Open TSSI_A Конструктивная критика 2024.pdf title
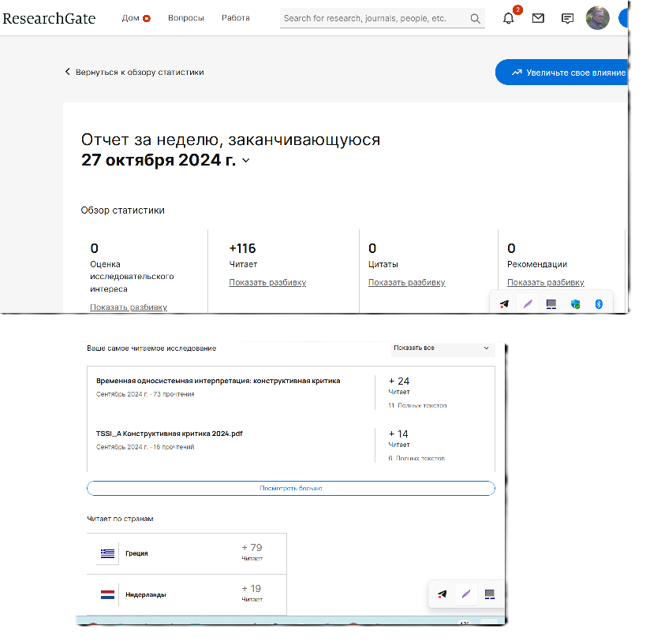Viewport: 646px width, 644px height. point(170,434)
